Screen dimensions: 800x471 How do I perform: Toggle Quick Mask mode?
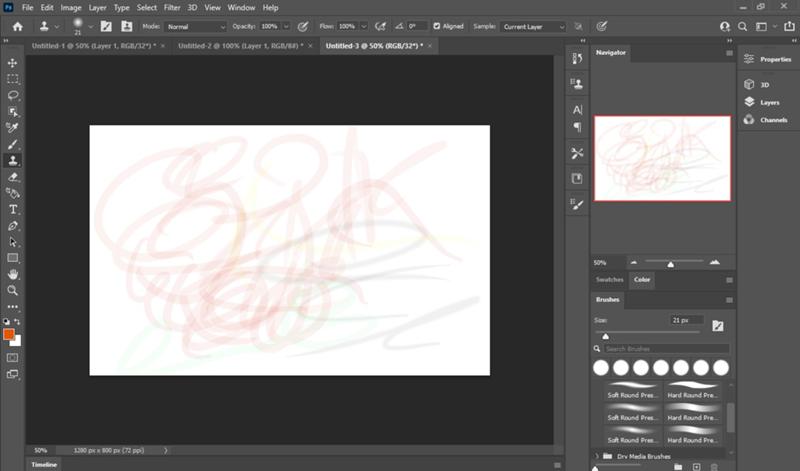(x=13, y=358)
